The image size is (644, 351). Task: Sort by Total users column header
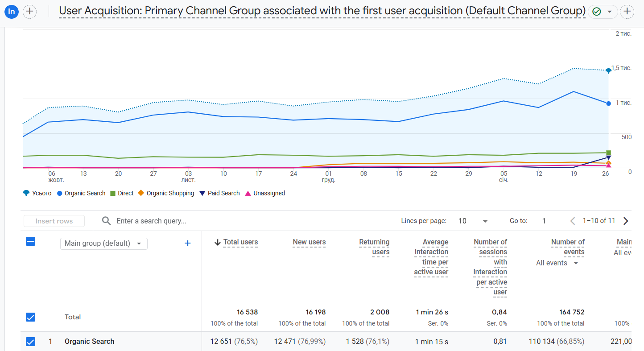pos(240,242)
